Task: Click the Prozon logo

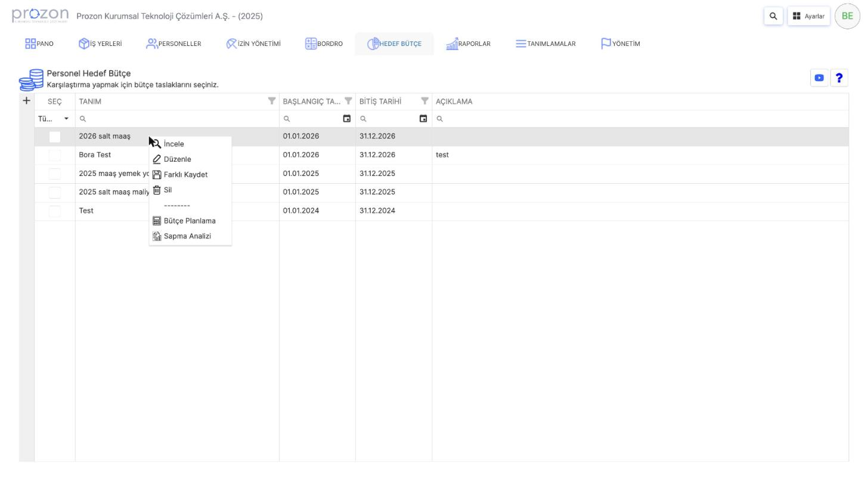Action: (x=40, y=16)
